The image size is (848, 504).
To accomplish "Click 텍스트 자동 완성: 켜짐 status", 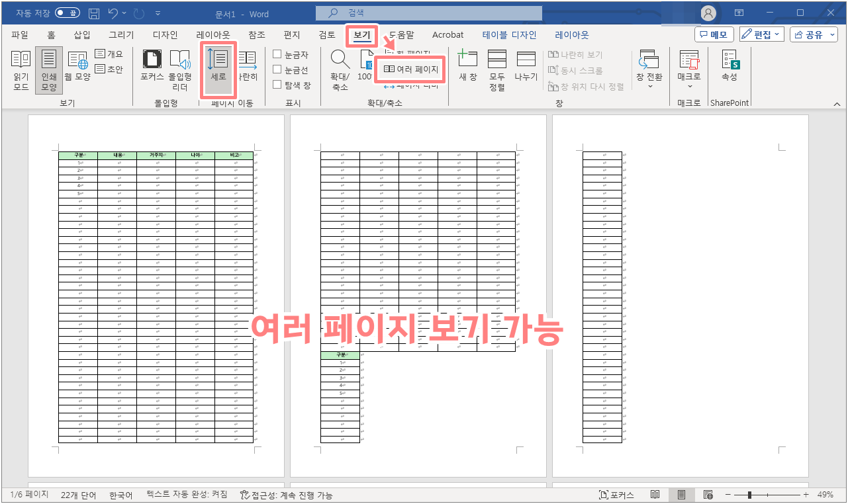I will [187, 495].
